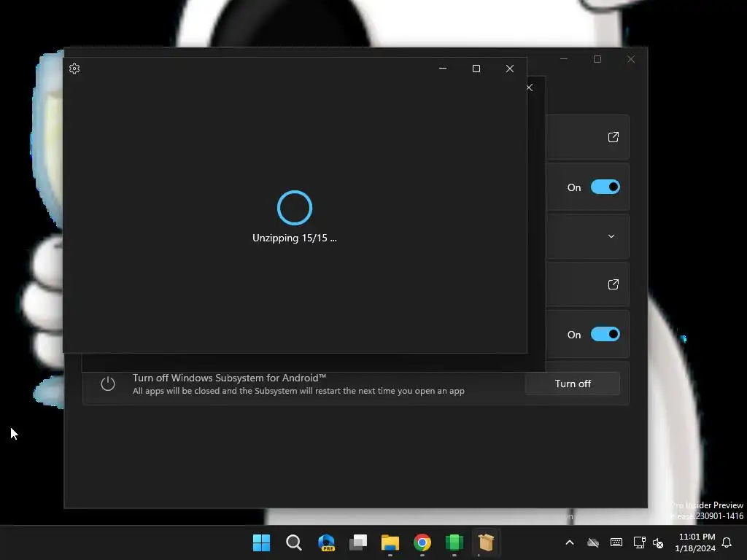Screen dimensions: 747x560
Task: Show hidden system tray icons
Action: tap(570, 542)
